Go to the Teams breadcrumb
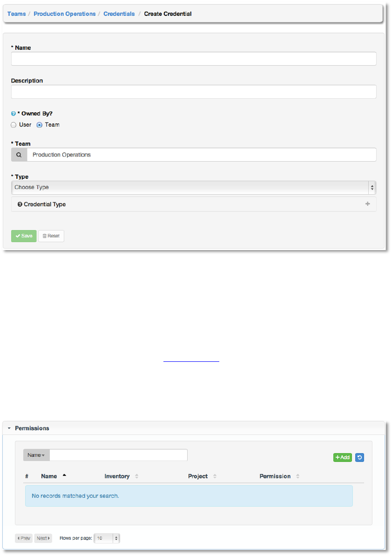 (17, 14)
